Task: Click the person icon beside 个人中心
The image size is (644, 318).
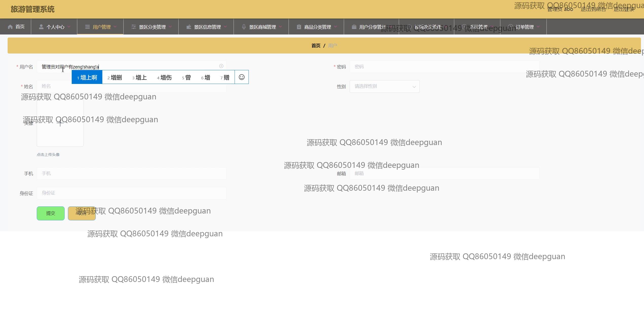Action: click(41, 27)
